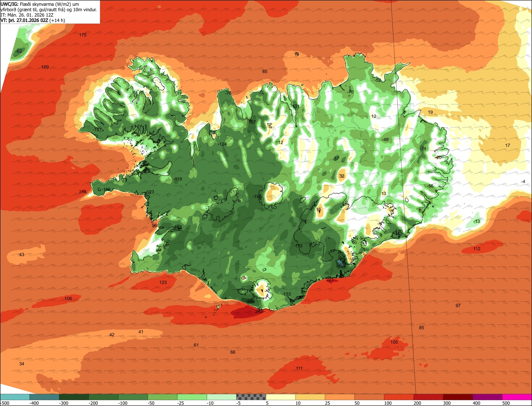
Task: Click the purple swatch between 400 and 500
Action: tap(488, 396)
